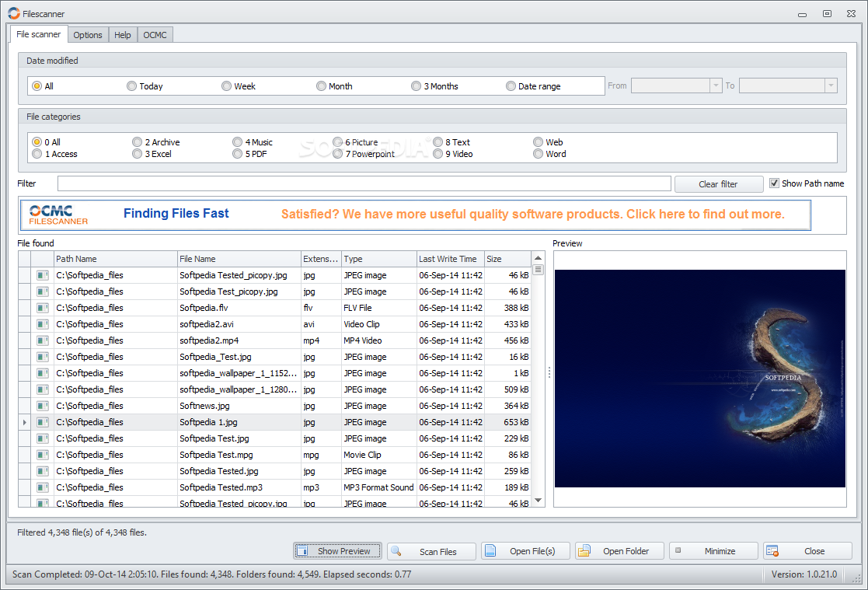Select the Today date modified option
The height and width of the screenshot is (590, 868).
[x=145, y=86]
